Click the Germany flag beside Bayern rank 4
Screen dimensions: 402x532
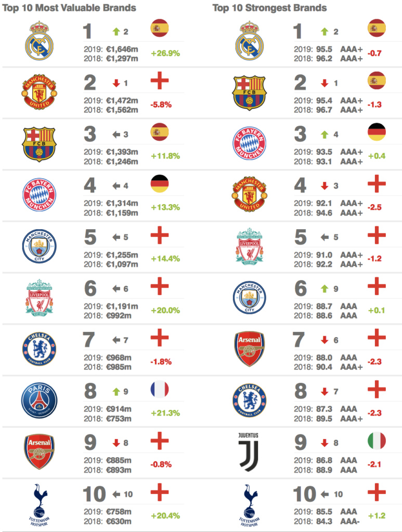point(160,183)
